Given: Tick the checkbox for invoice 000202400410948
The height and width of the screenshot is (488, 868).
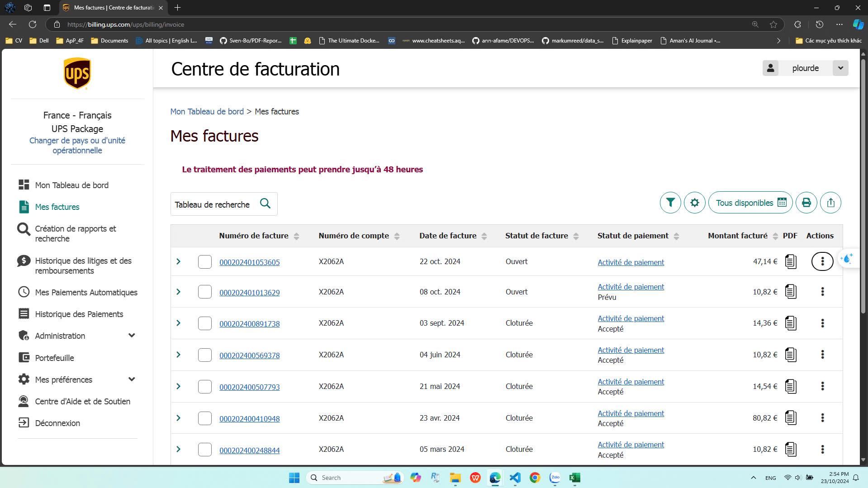Looking at the screenshot, I should (x=204, y=418).
